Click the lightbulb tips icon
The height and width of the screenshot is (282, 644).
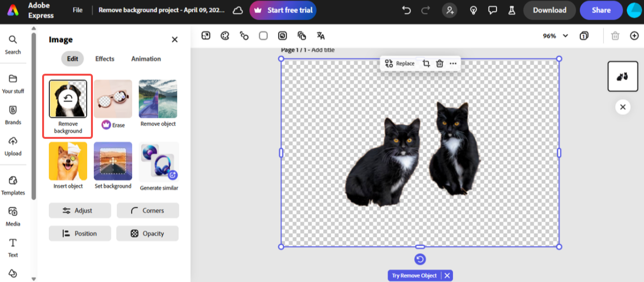474,10
